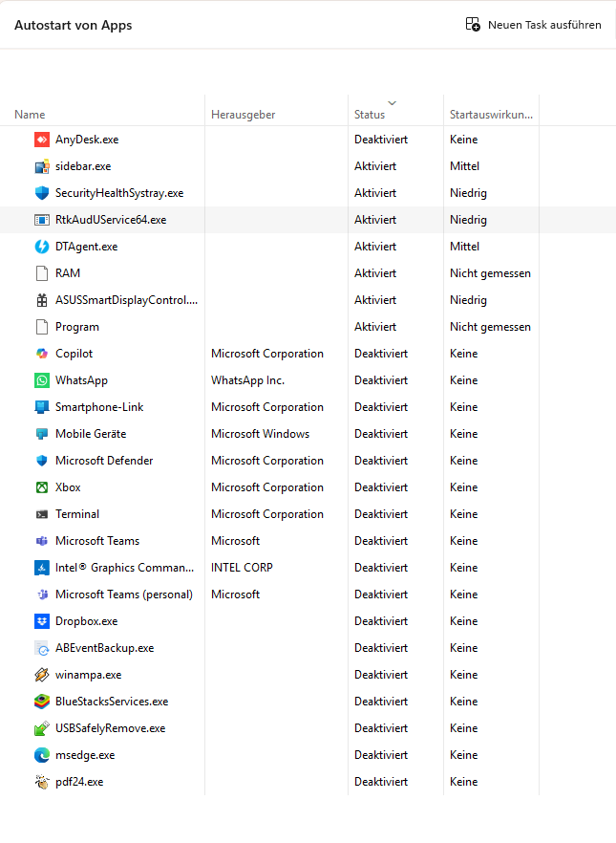The height and width of the screenshot is (843, 616).
Task: Click the Aktiviert status of sidebar.exe
Action: 375,166
